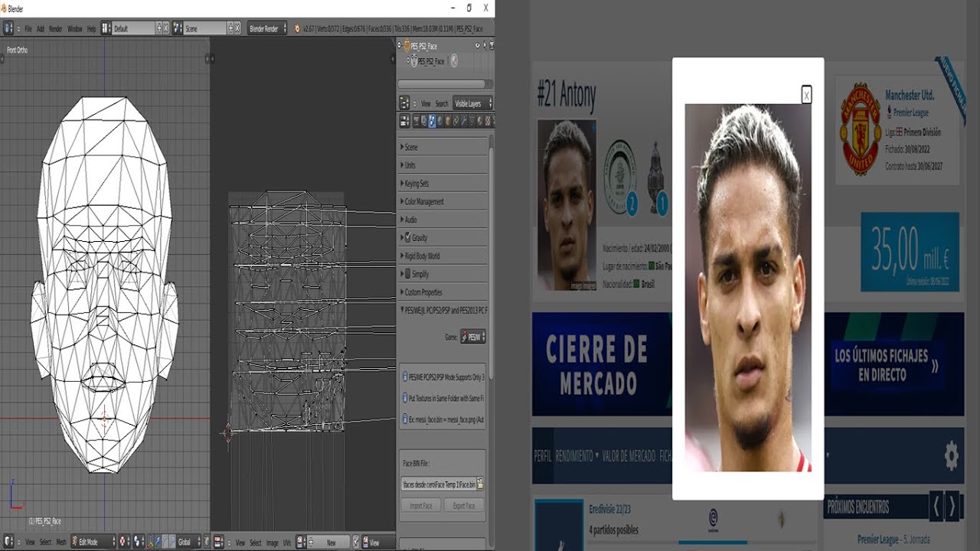Image resolution: width=980 pixels, height=551 pixels.
Task: Open the Global transform orientation dropdown
Action: [x=189, y=542]
